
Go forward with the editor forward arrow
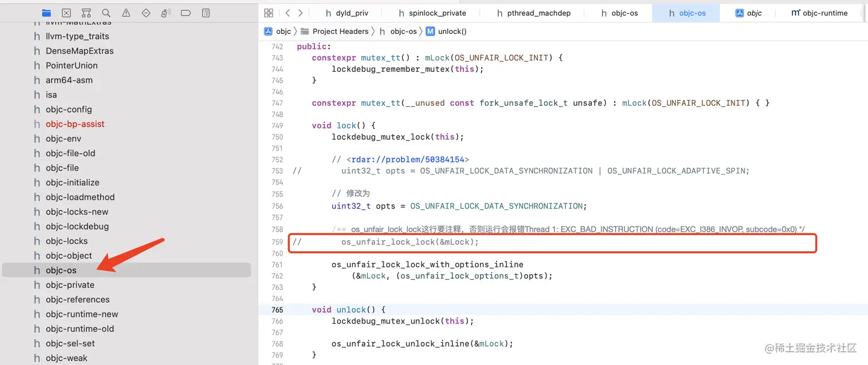(300, 13)
